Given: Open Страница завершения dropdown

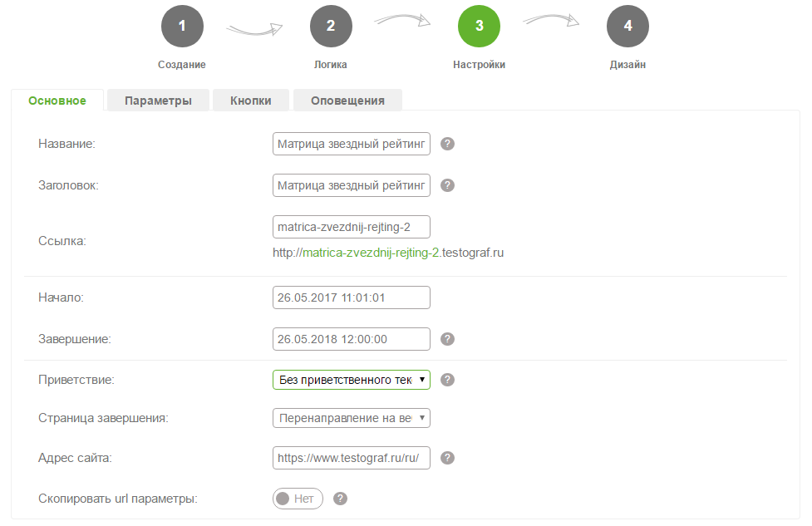Looking at the screenshot, I should (351, 418).
